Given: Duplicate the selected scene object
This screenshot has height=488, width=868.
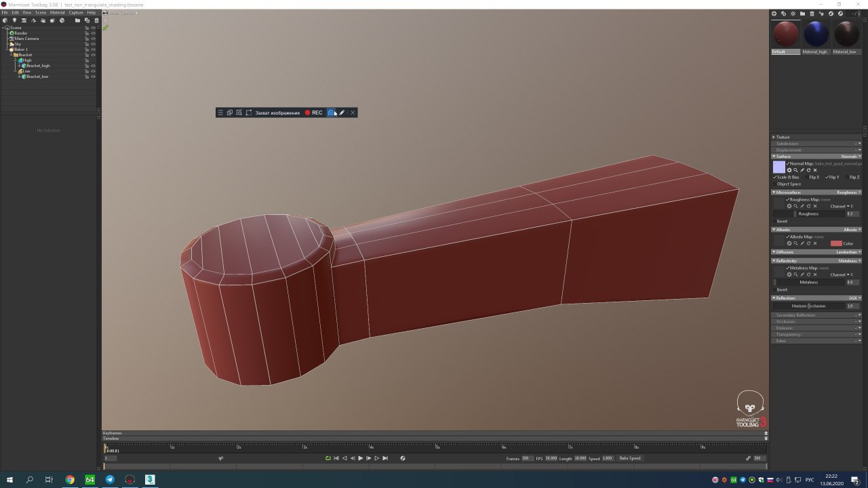Looking at the screenshot, I should [87, 20].
